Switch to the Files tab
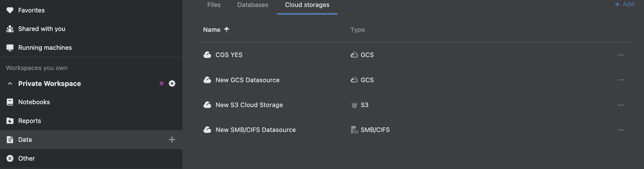The height and width of the screenshot is (169, 644). pyautogui.click(x=214, y=5)
